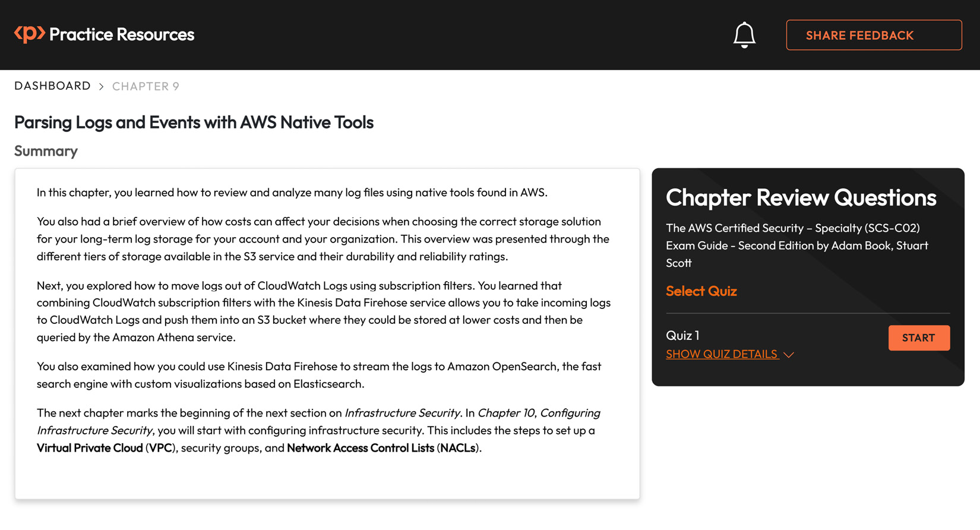Click the Summary heading
This screenshot has height=530, width=980.
click(x=46, y=151)
